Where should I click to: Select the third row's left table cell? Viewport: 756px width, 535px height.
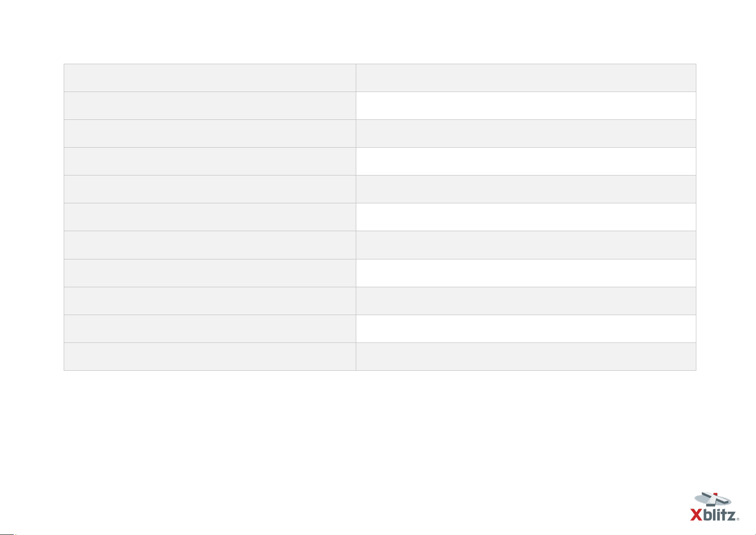point(210,133)
